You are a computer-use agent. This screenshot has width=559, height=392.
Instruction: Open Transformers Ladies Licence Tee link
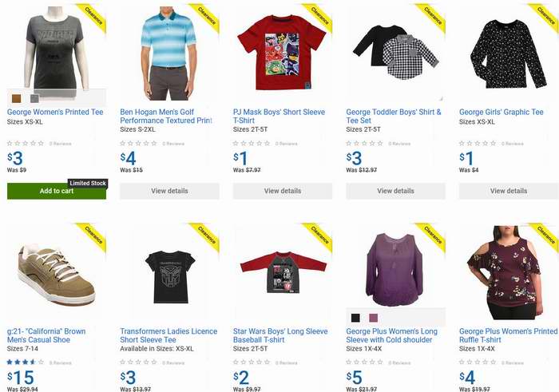point(168,335)
